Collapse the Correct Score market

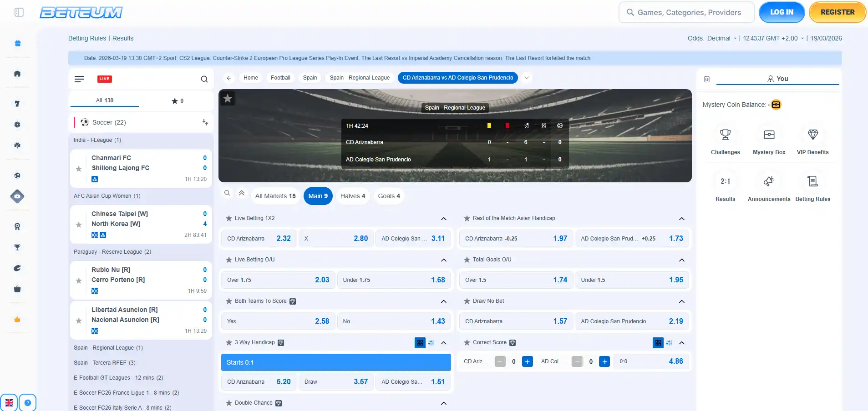[x=682, y=343]
